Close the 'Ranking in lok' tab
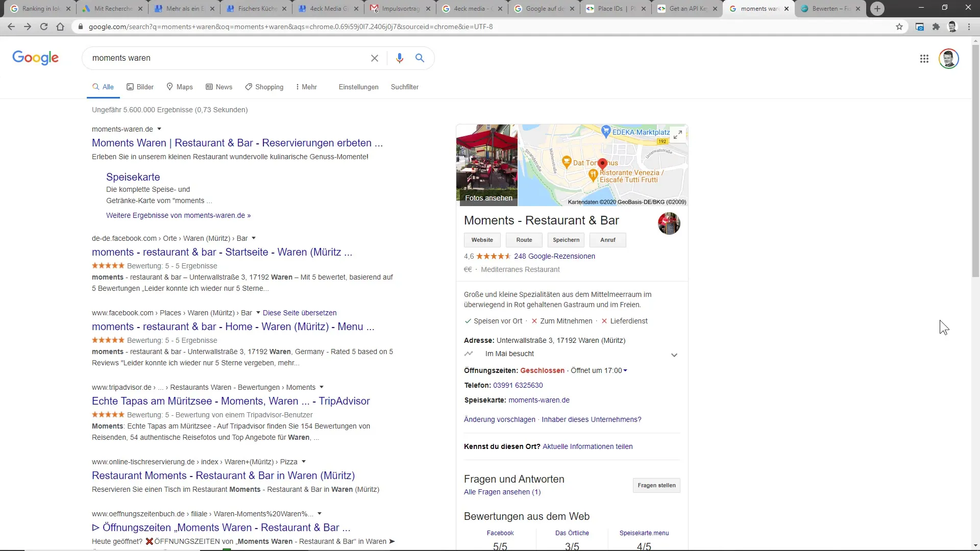Viewport: 980px width, 551px height. (68, 9)
